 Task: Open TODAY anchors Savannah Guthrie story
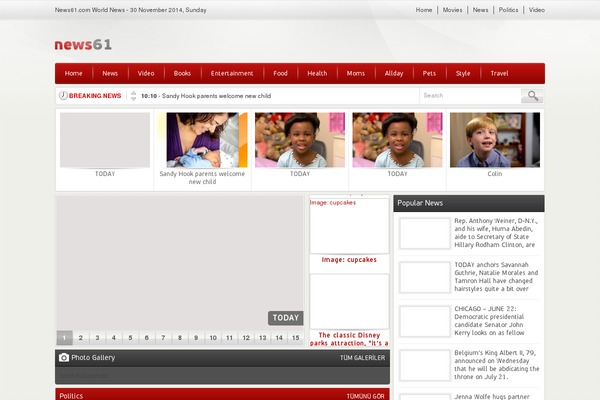coord(496,277)
